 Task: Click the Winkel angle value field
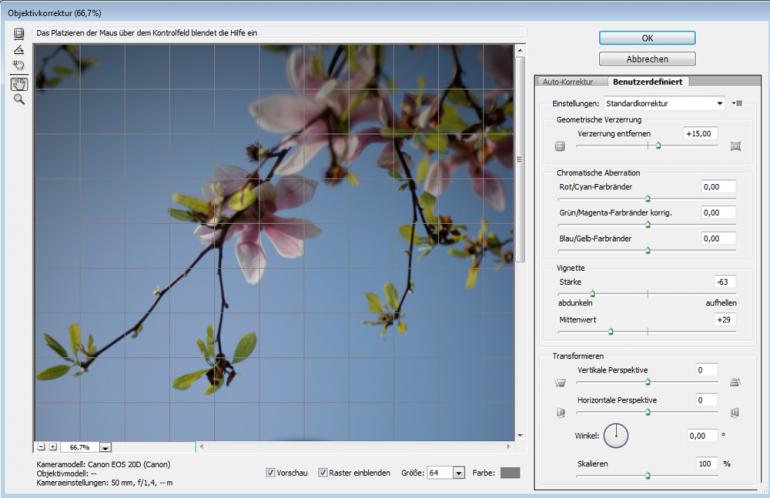(702, 436)
